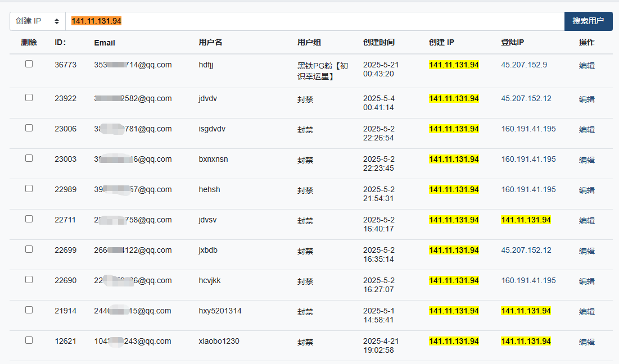Click ID cell 23922

click(66, 99)
